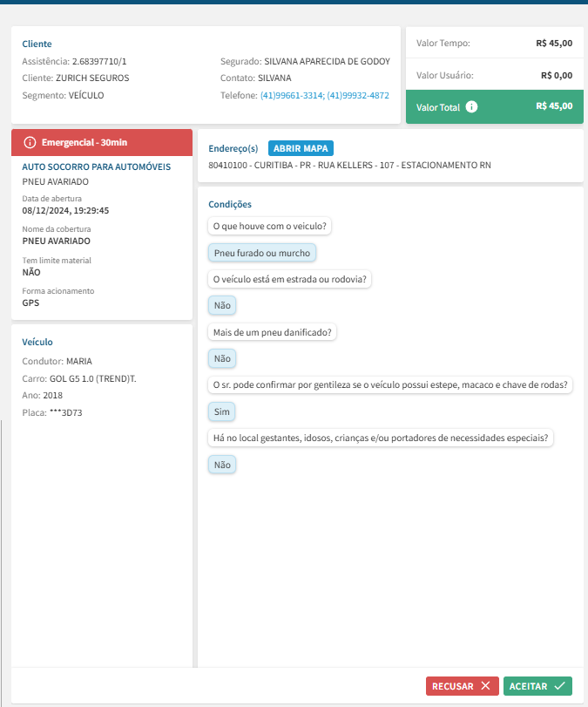Image resolution: width=588 pixels, height=707 pixels.
Task: Open the map with ABRIR MAPA
Action: (301, 148)
